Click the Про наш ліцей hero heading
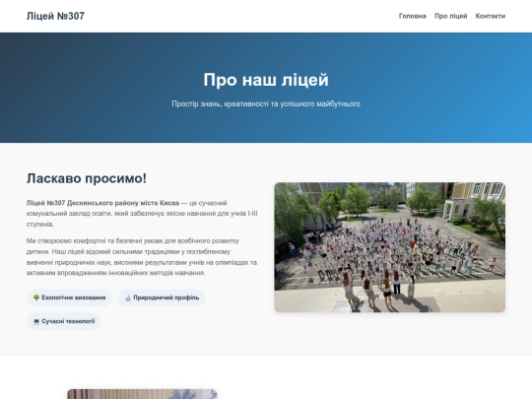 (x=266, y=80)
